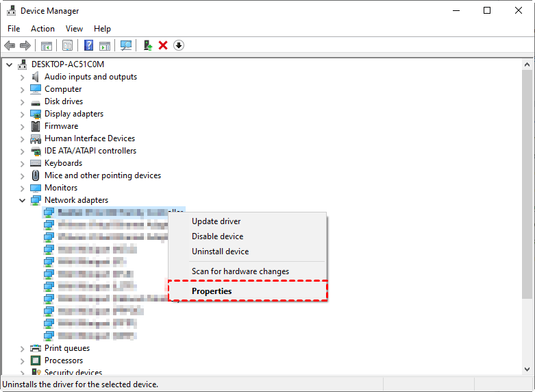Screen dimensions: 535x392
Task: Expand the Firmware chevron
Action: [x=23, y=127]
